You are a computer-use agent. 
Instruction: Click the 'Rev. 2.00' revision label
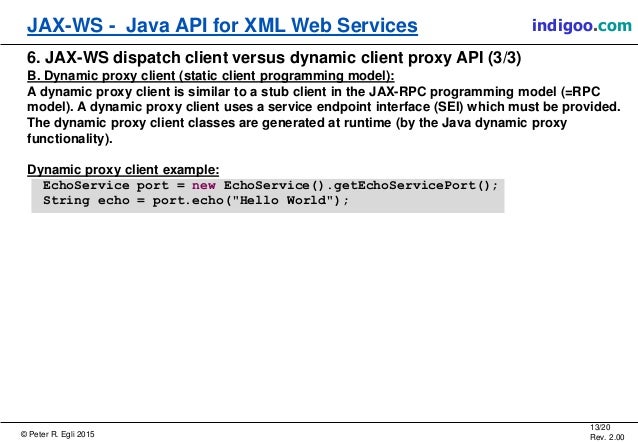click(607, 437)
